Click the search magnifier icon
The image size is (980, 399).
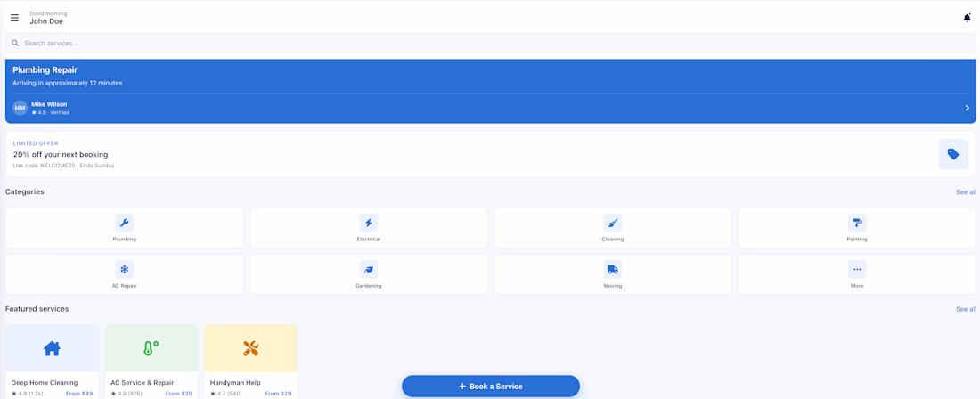tap(15, 43)
